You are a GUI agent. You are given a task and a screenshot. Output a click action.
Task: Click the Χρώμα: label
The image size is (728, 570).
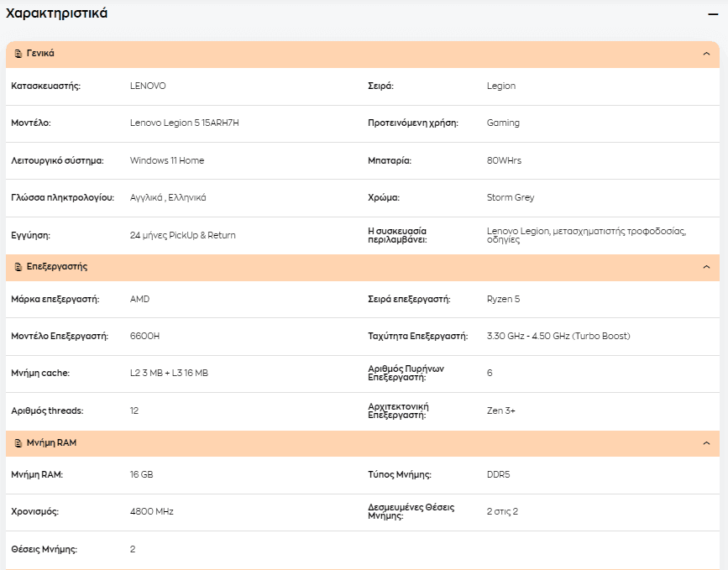384,198
